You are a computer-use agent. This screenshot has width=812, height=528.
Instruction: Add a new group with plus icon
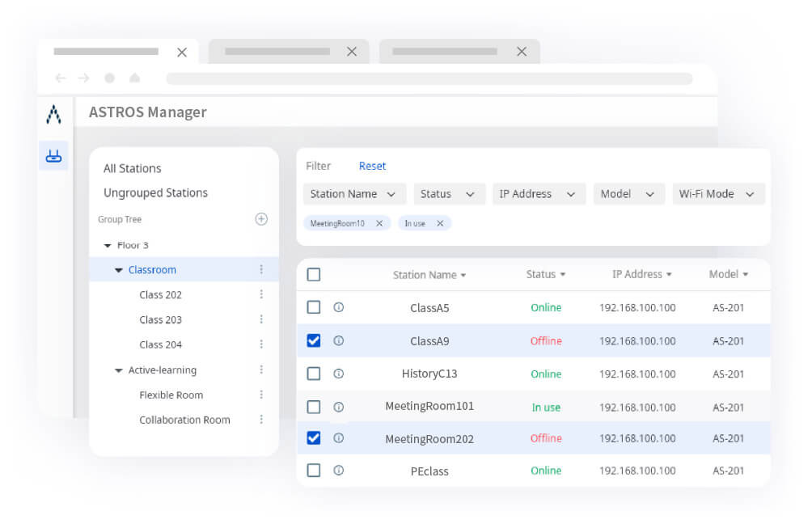261,219
